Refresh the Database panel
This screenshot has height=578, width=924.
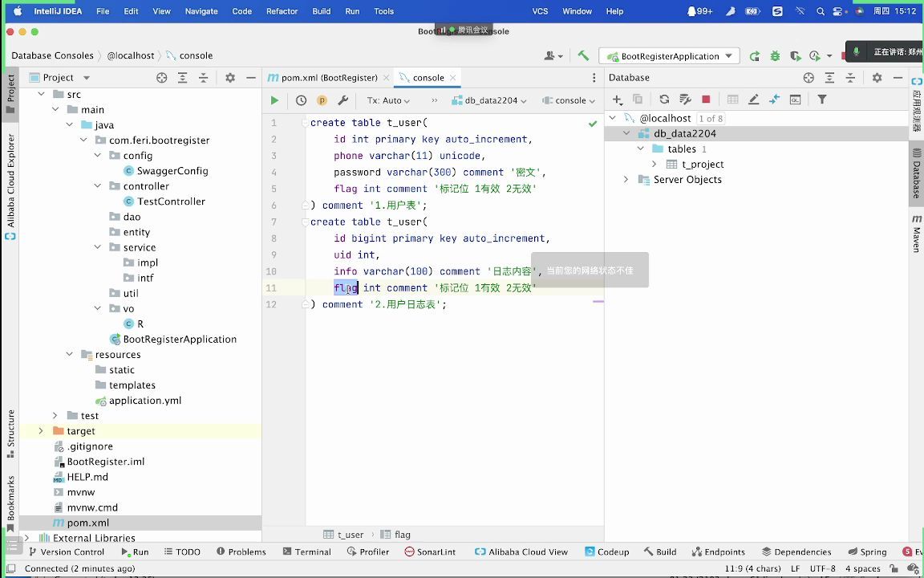(664, 100)
